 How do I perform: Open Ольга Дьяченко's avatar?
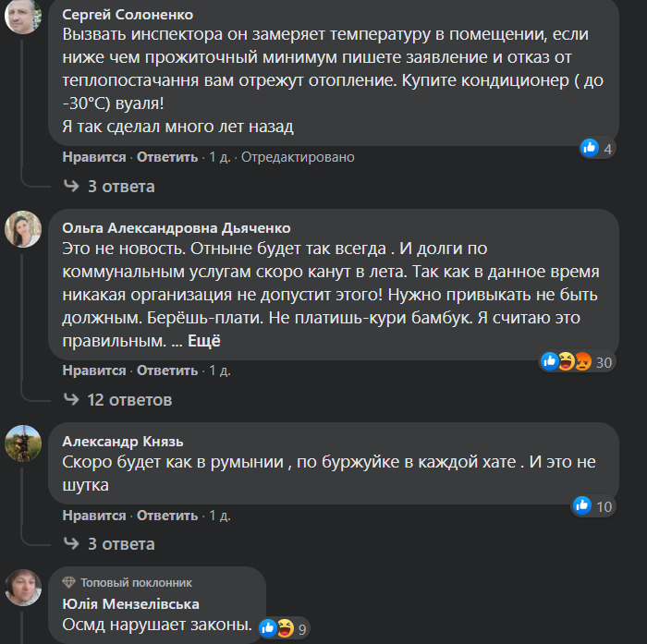pos(23,229)
